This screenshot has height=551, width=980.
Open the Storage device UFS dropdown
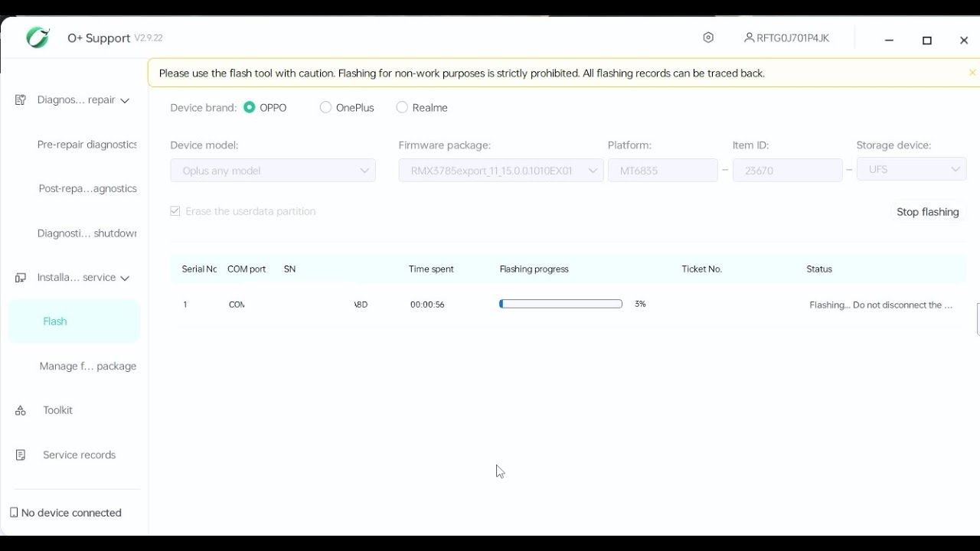point(911,169)
